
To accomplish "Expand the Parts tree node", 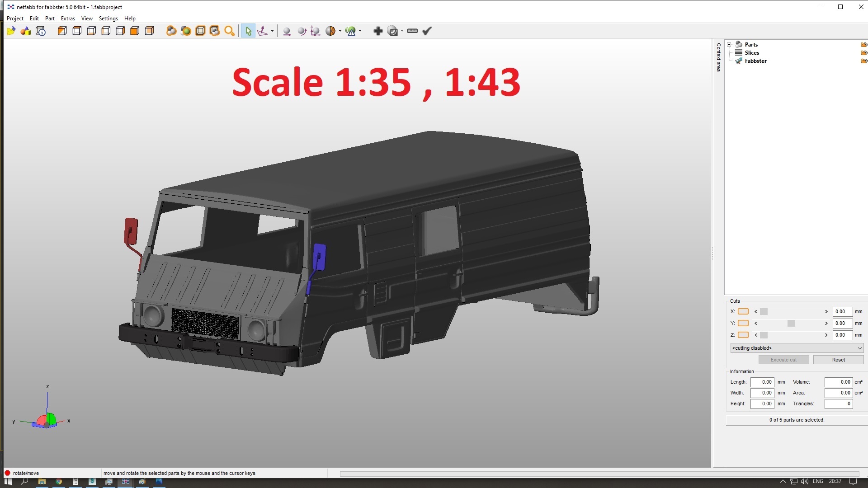I will (x=730, y=44).
